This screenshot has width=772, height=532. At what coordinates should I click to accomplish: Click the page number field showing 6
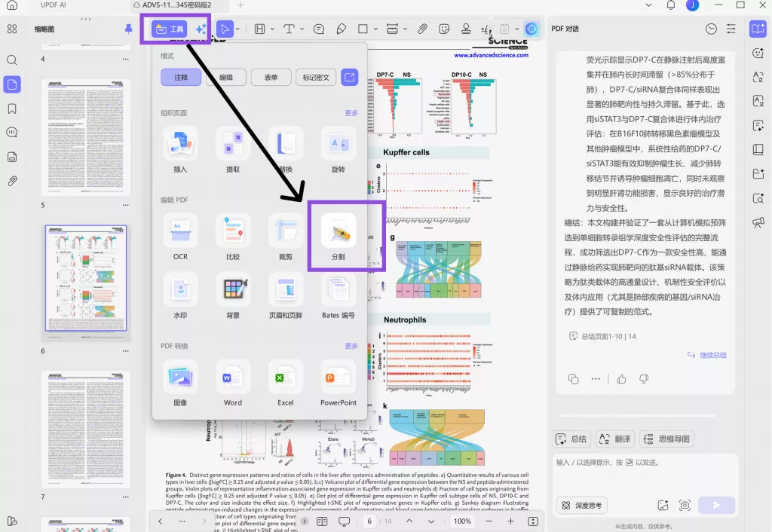tap(369, 521)
